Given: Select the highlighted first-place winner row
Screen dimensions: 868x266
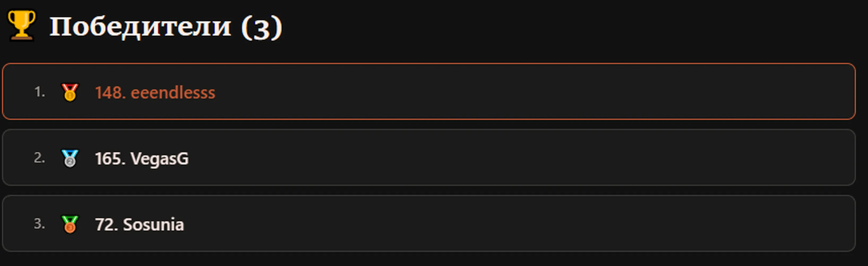Looking at the screenshot, I should [429, 92].
